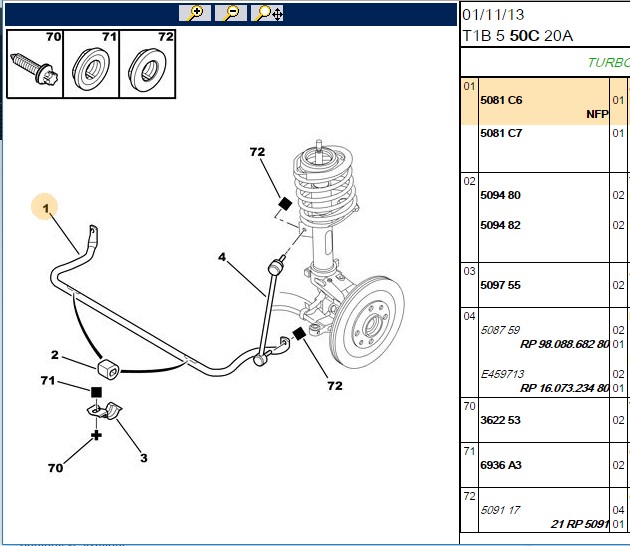This screenshot has height=546, width=630.
Task: Select the zoom and pan magnifier tool
Action: point(267,13)
